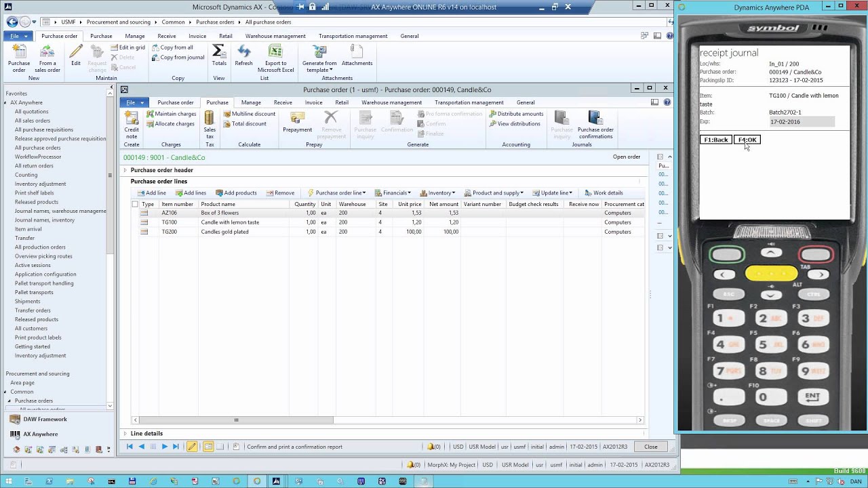The width and height of the screenshot is (868, 488).
Task: Click the Exp date field on PDA
Action: point(802,122)
